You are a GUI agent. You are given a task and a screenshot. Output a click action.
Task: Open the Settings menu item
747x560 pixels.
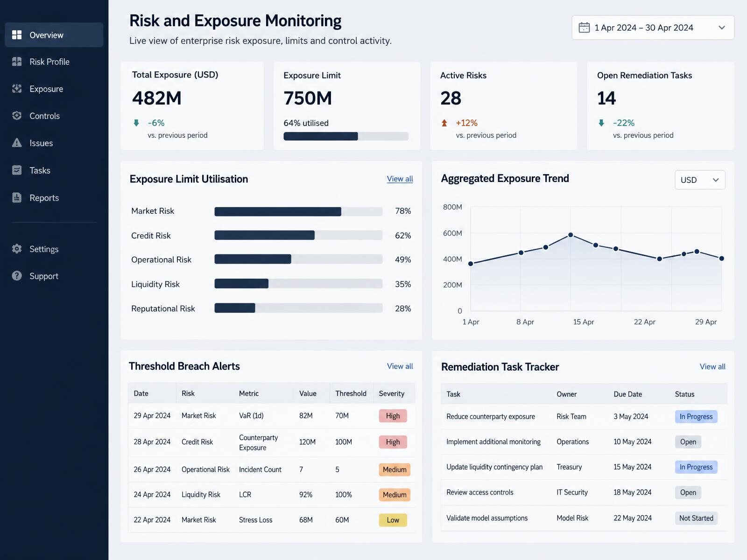(54, 249)
